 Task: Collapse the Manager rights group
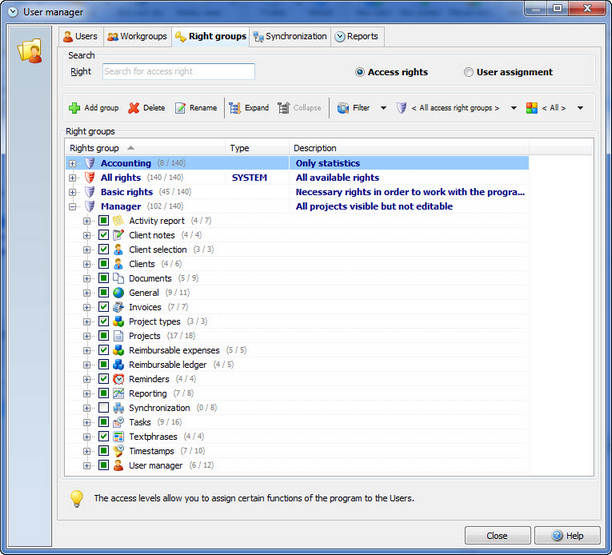73,207
